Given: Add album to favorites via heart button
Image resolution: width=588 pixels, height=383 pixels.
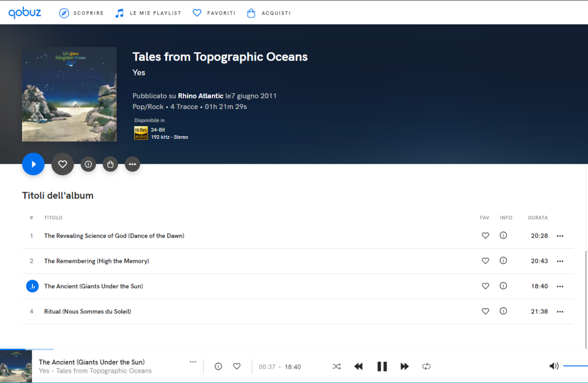Looking at the screenshot, I should point(62,164).
